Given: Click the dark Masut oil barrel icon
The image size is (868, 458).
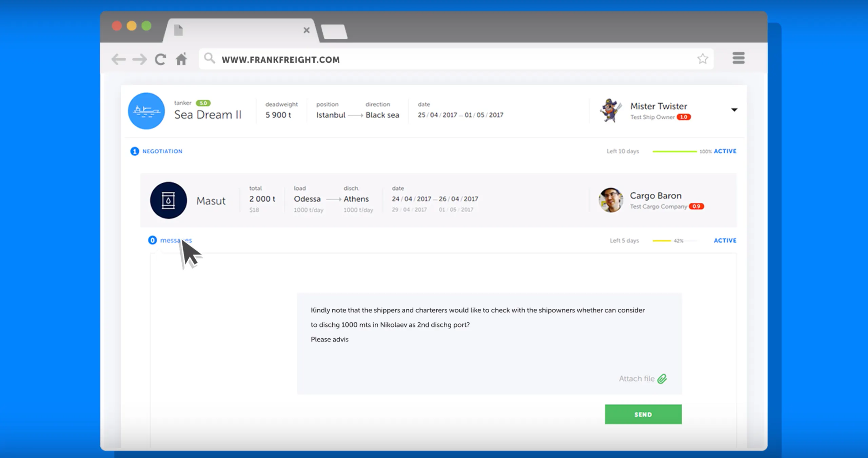Looking at the screenshot, I should click(x=169, y=200).
